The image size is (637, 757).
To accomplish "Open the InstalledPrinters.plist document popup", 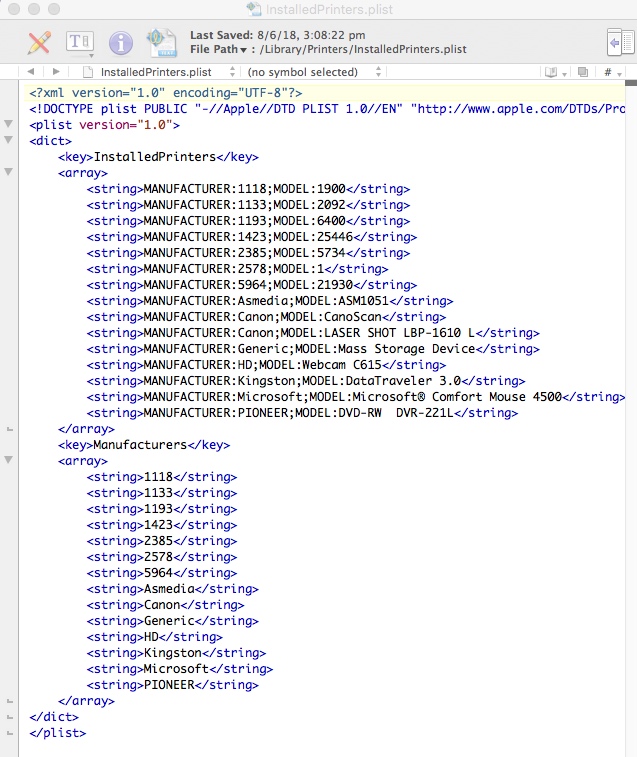I will [167, 72].
